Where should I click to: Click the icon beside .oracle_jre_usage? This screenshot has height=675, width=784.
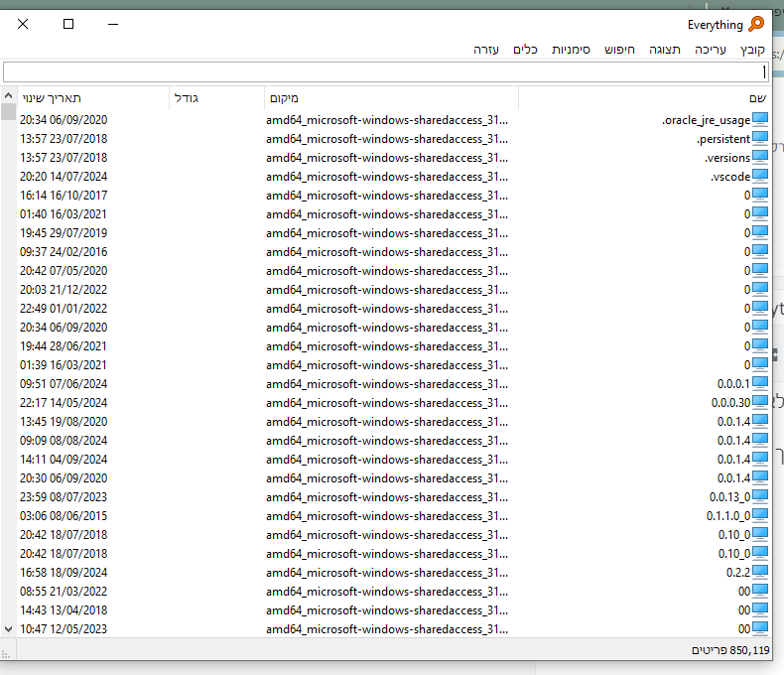(x=760, y=120)
